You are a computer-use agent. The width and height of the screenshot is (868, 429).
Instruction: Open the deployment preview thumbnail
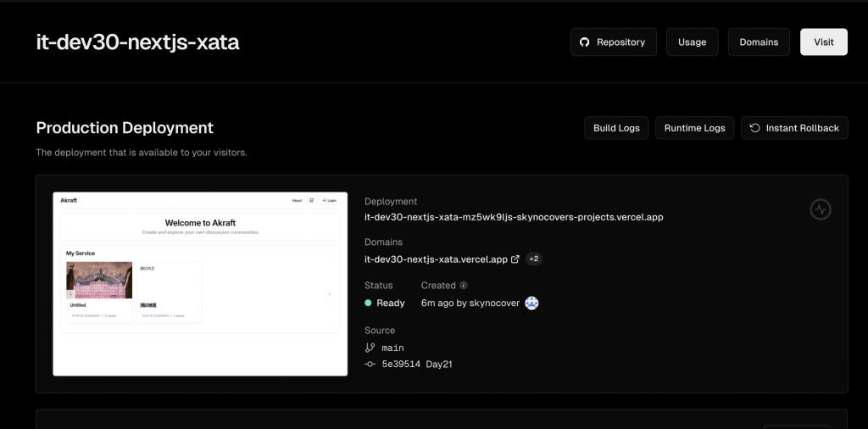pos(200,284)
